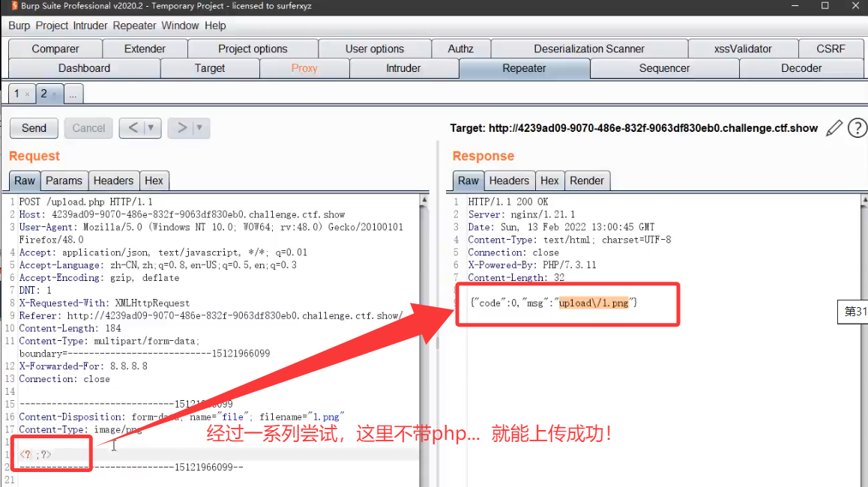Send the request

(x=34, y=128)
